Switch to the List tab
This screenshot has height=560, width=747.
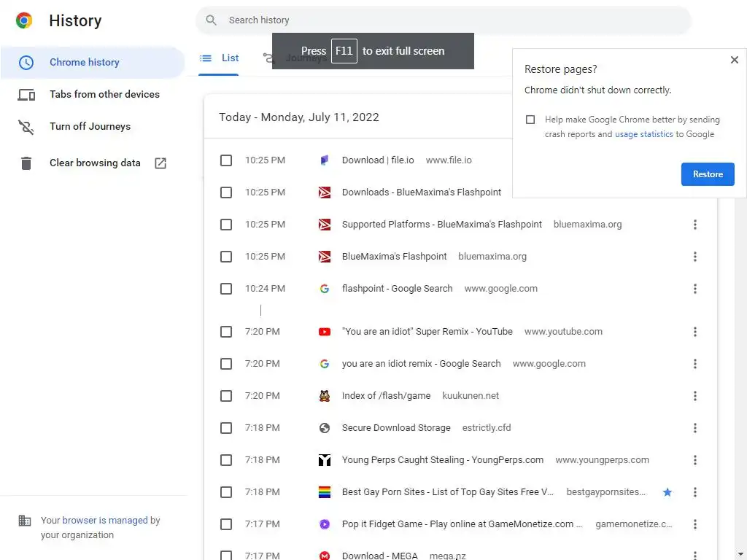coord(220,58)
